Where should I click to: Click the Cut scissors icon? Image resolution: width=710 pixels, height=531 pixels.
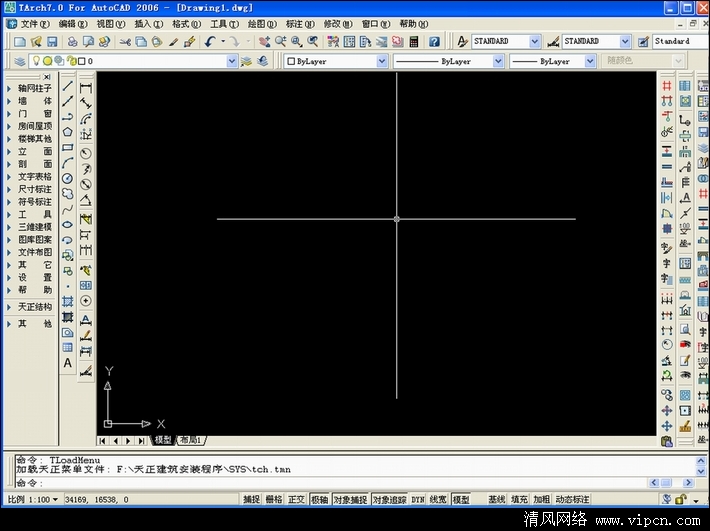[125, 42]
